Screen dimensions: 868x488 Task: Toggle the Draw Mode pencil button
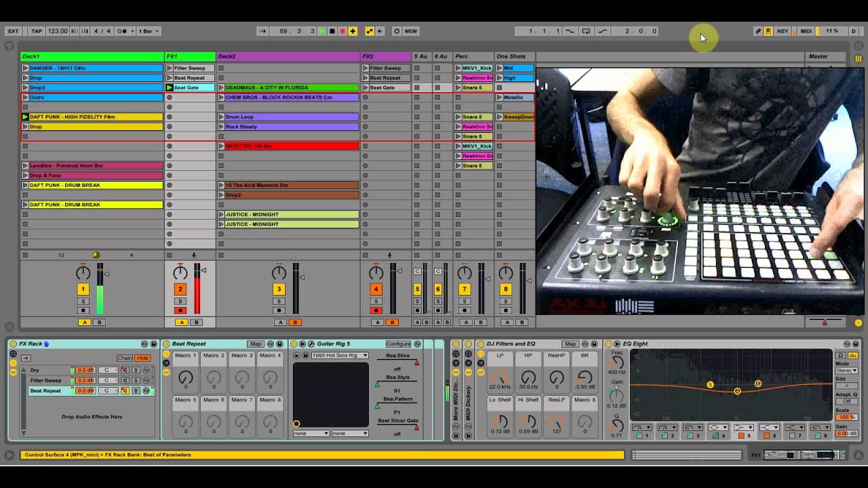coord(758,31)
